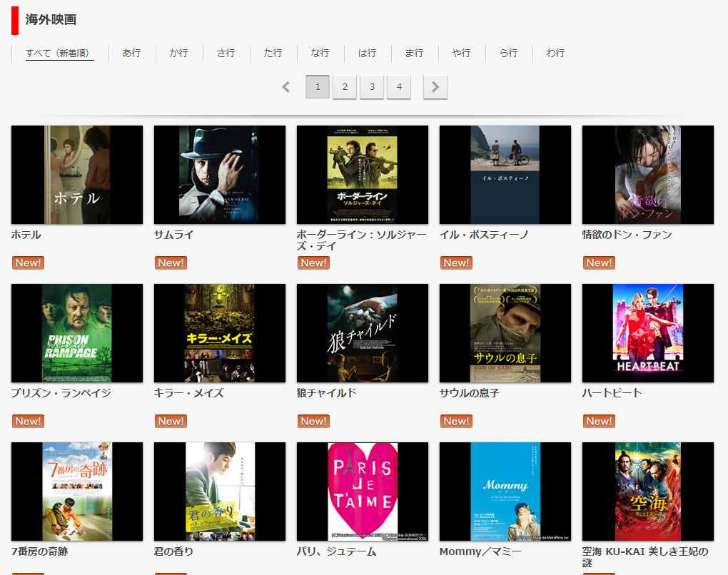Click the New! badge under サウルの息子

(456, 422)
